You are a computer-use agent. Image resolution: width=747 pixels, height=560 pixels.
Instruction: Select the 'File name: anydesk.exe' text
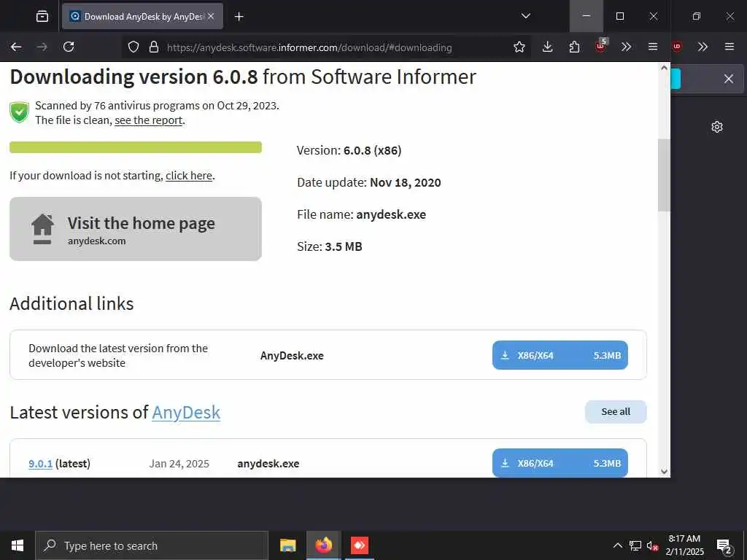pos(361,215)
